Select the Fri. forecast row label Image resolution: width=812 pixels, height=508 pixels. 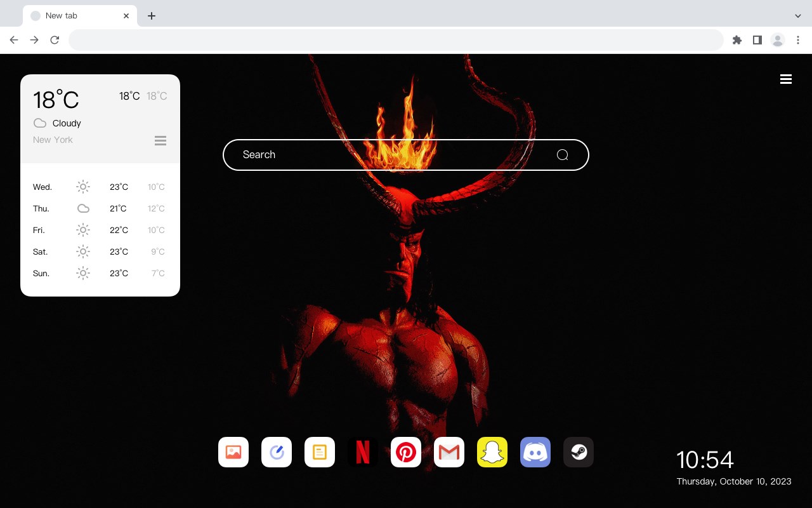(x=39, y=231)
